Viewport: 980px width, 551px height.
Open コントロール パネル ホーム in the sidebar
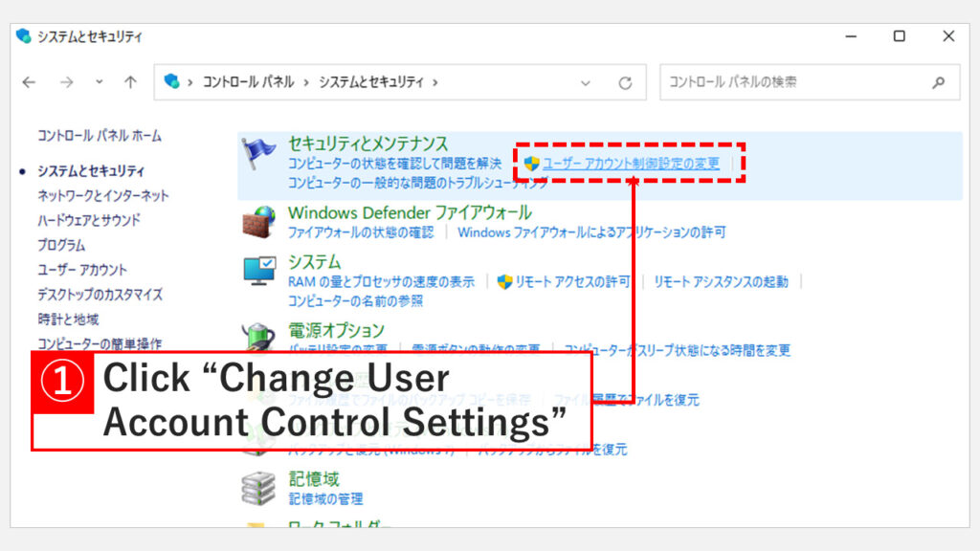coord(100,136)
